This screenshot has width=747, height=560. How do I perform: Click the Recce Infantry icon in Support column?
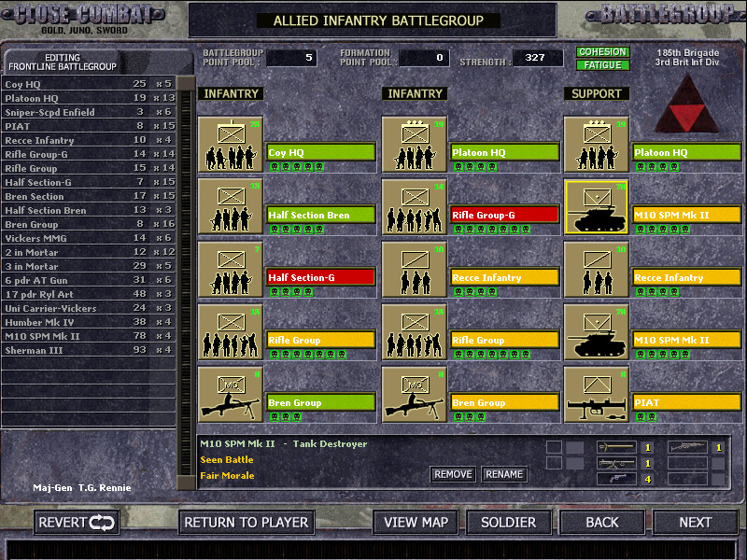coord(597,269)
